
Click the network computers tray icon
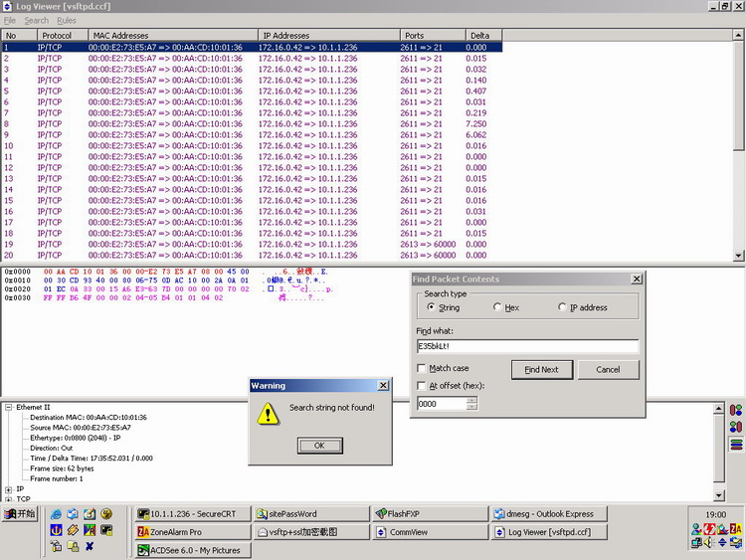coord(696,543)
